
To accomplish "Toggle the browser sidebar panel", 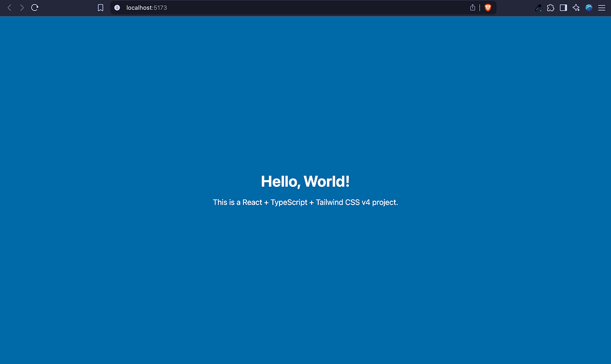I will pos(563,8).
